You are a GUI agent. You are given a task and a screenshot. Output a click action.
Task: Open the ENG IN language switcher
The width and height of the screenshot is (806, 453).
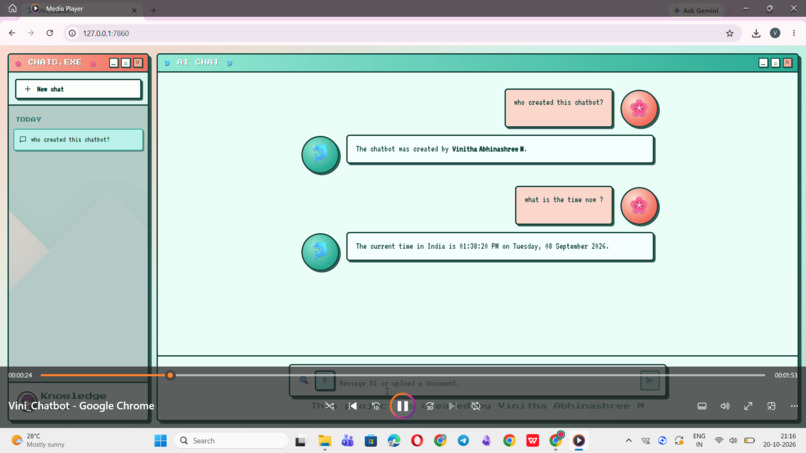coord(699,441)
